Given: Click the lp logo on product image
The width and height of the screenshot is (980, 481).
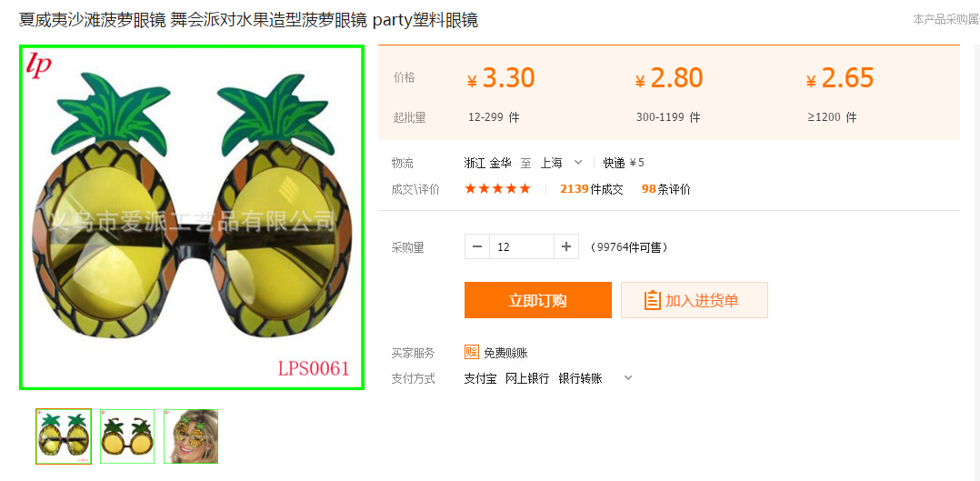Looking at the screenshot, I should click(x=38, y=65).
